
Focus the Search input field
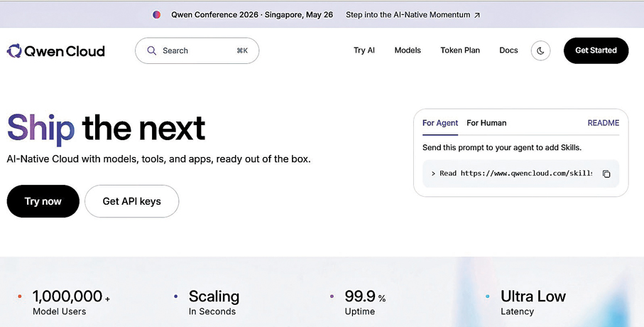[x=197, y=50]
